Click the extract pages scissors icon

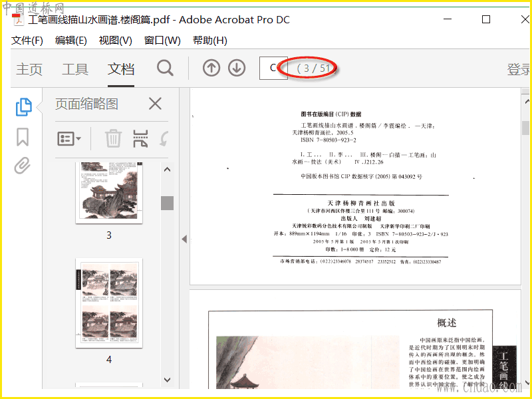(140, 138)
